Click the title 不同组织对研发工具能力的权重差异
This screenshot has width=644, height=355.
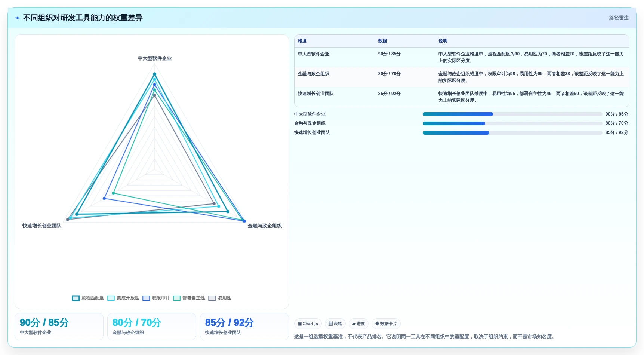(83, 18)
